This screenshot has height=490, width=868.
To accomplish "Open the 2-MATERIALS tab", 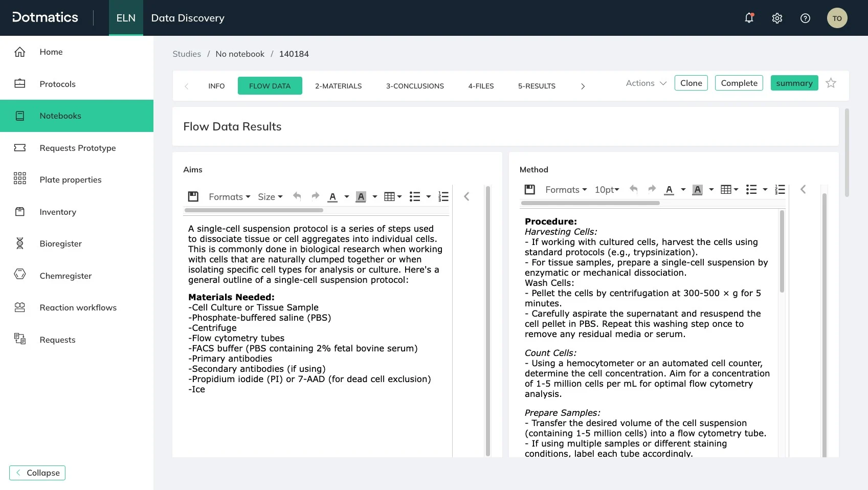I will tap(338, 86).
